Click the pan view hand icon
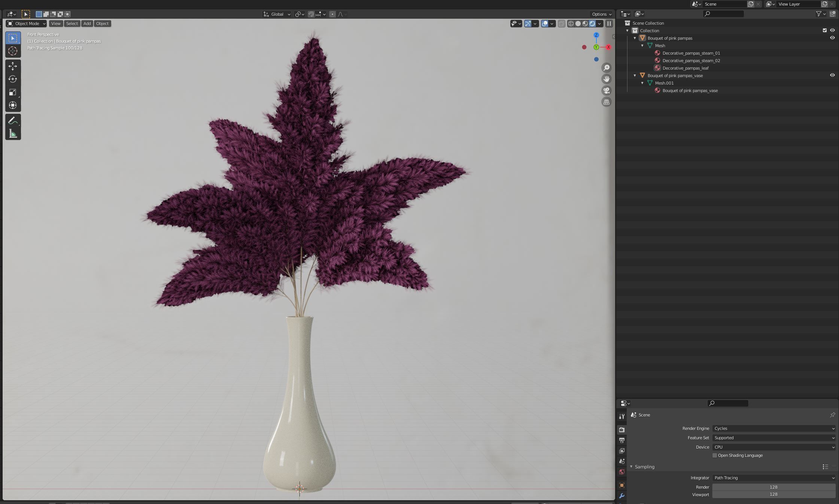The width and height of the screenshot is (839, 504). (606, 79)
